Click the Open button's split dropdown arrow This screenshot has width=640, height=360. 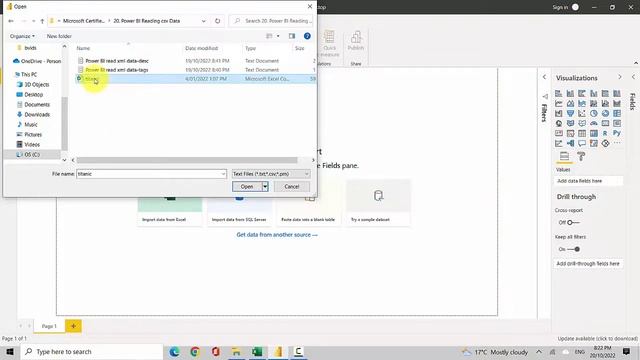(x=265, y=187)
